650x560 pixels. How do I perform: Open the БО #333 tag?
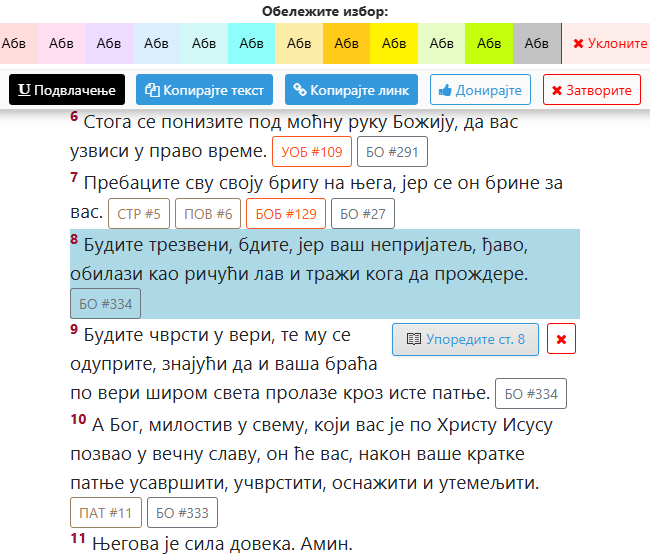(x=182, y=513)
